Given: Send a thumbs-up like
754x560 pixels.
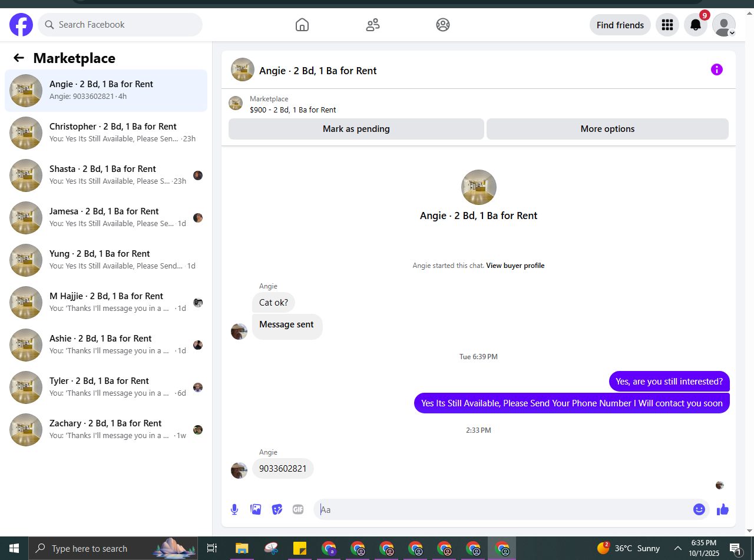Looking at the screenshot, I should pos(723,509).
